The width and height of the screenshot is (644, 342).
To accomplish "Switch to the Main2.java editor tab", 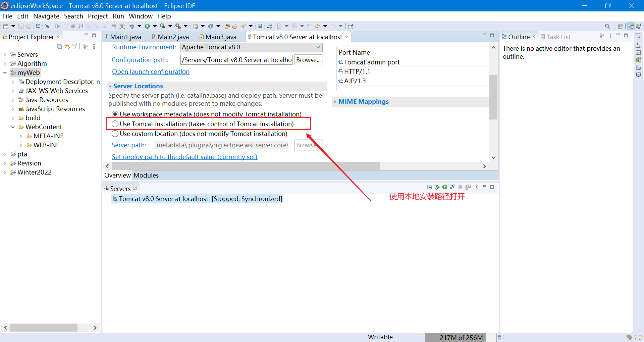I will [170, 37].
